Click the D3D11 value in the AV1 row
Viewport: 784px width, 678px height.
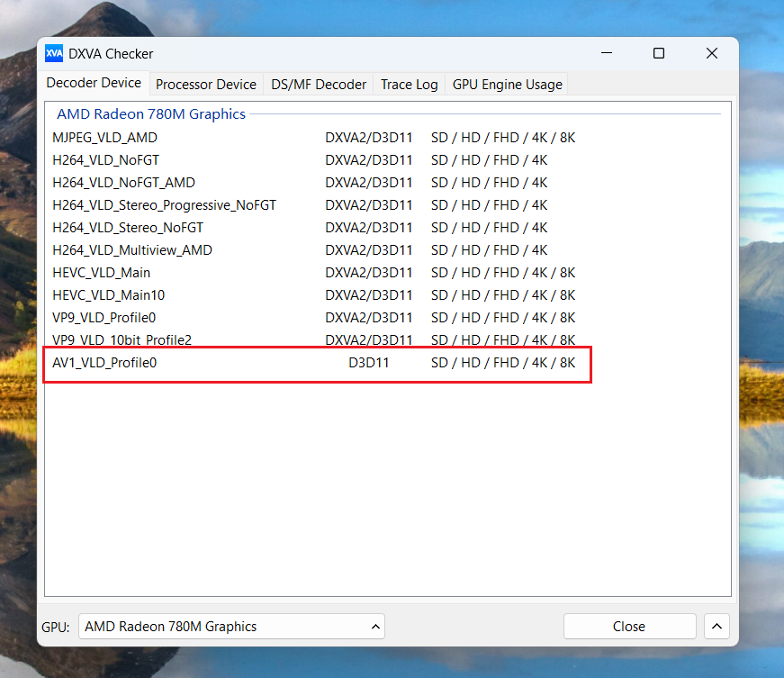point(369,363)
